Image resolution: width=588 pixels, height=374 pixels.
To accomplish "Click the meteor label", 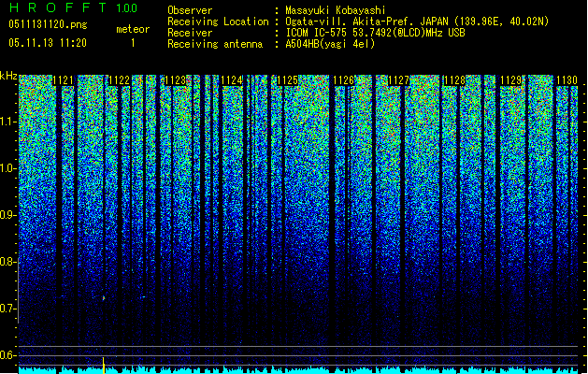I will (x=133, y=29).
